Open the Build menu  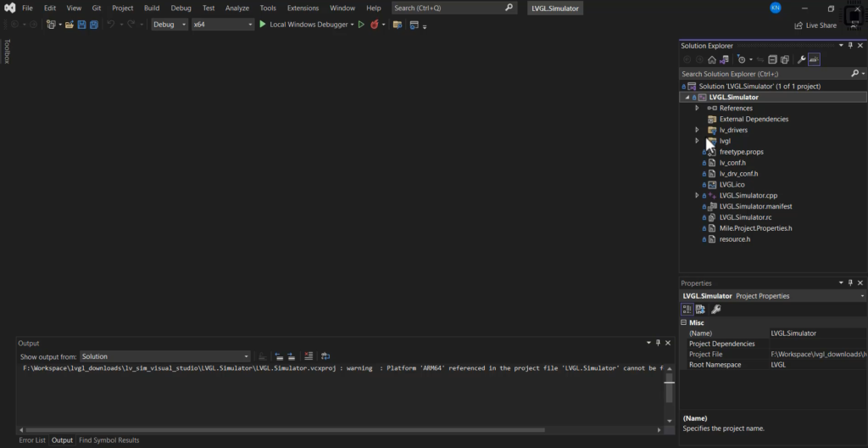tap(152, 8)
